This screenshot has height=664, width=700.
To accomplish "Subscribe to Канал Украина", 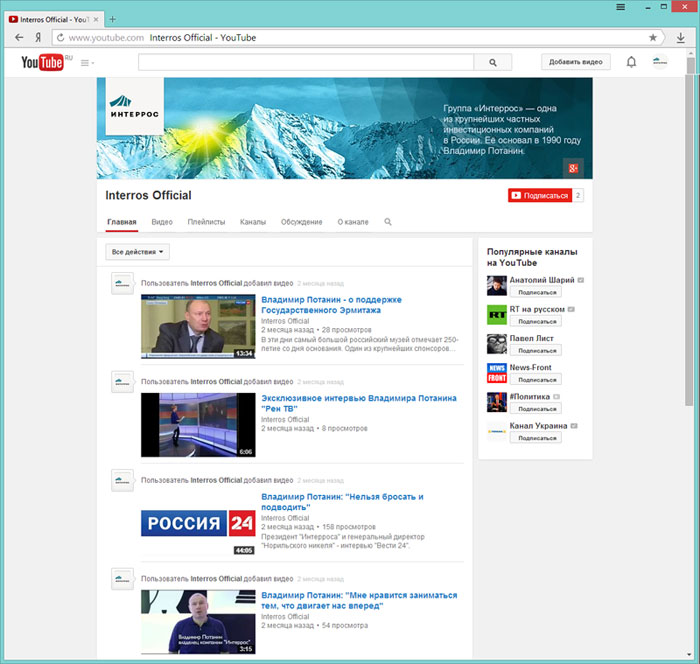I will coord(536,438).
